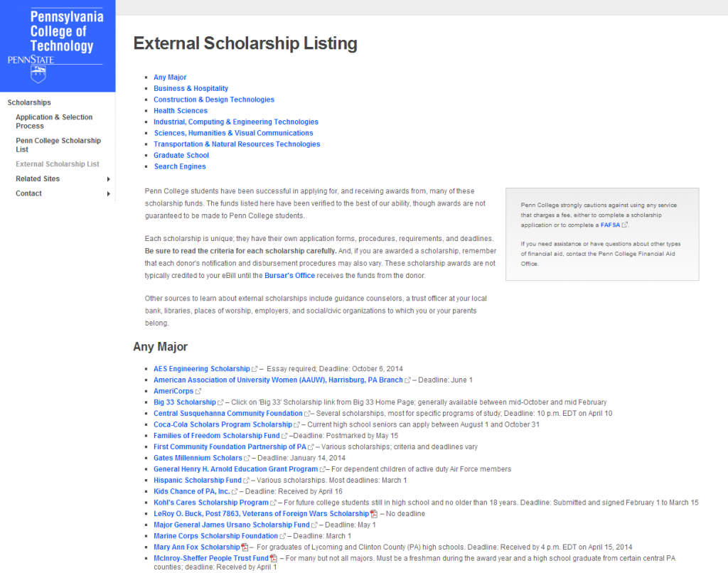
Task: Select External Scholarship List in sidebar
Action: [58, 164]
